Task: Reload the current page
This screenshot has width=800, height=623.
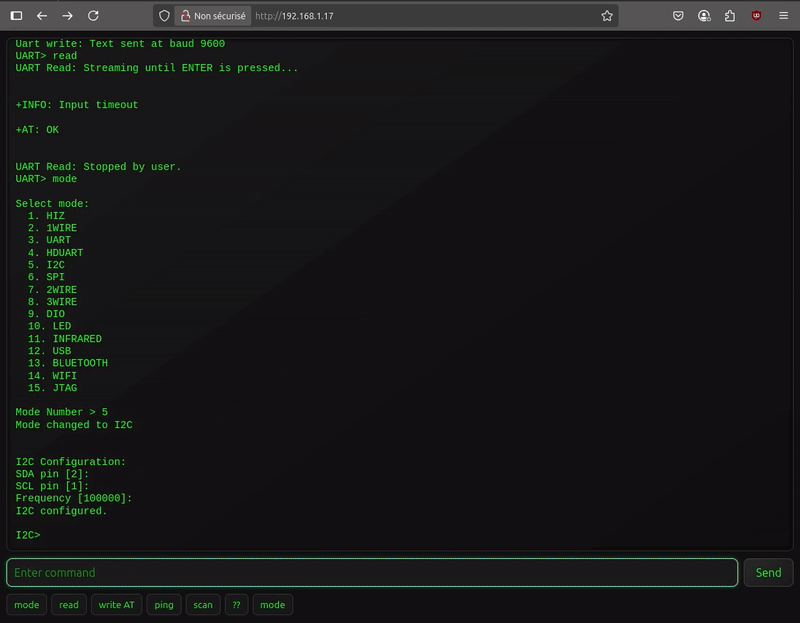Action: coord(93,16)
